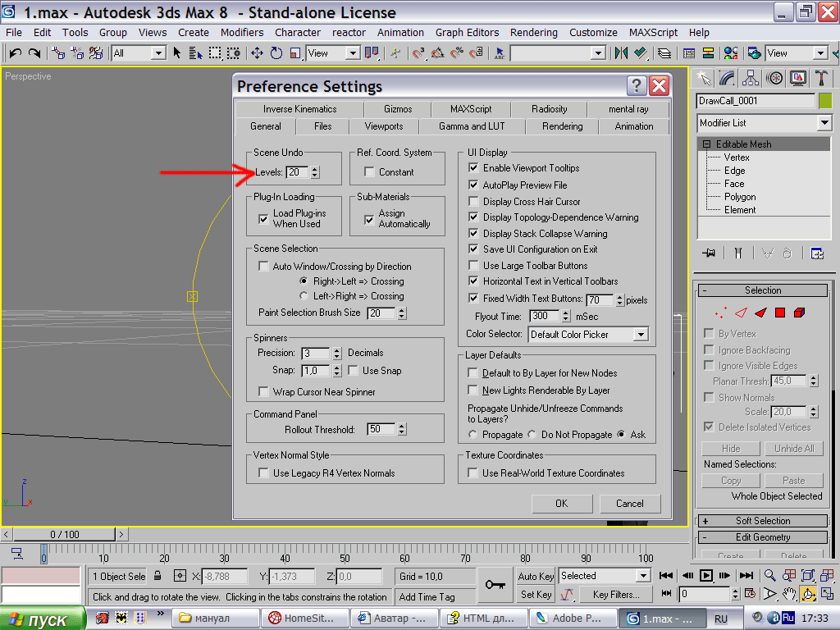Enable Auto Window/Crossing by Direction
This screenshot has width=840, height=630.
[x=263, y=266]
